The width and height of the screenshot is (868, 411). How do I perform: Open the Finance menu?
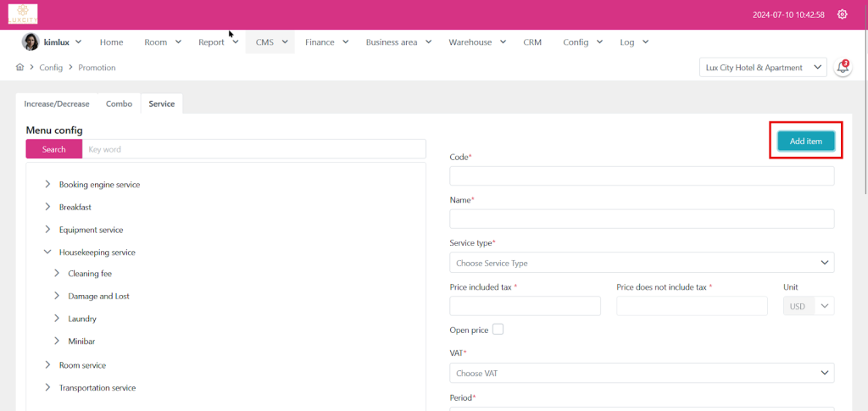tap(326, 42)
